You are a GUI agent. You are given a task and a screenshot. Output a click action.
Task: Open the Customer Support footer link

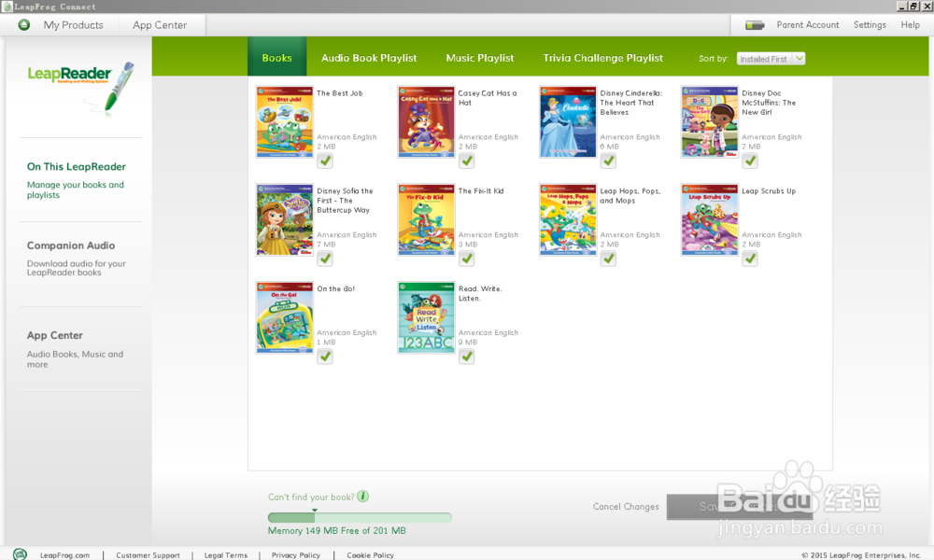(x=148, y=554)
